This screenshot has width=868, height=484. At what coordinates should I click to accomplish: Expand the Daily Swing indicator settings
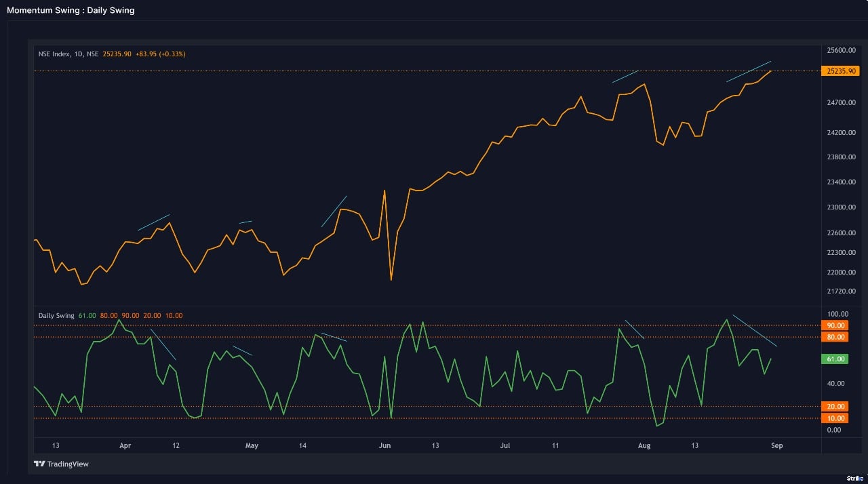click(x=56, y=315)
